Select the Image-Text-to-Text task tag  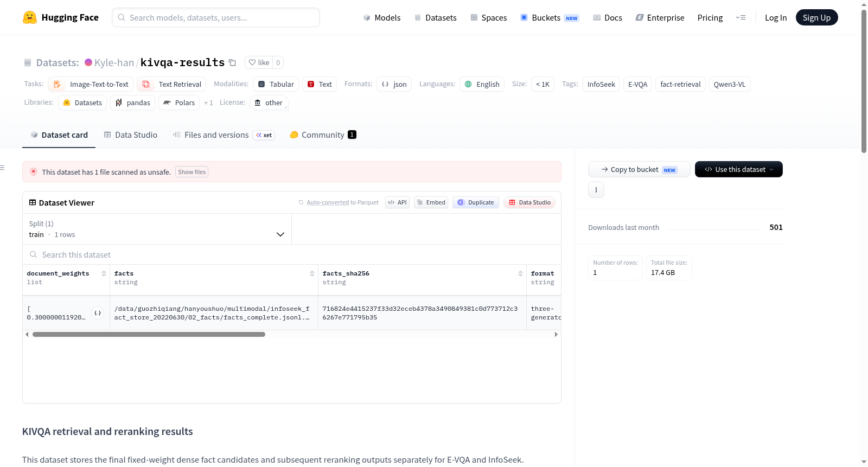tap(91, 84)
